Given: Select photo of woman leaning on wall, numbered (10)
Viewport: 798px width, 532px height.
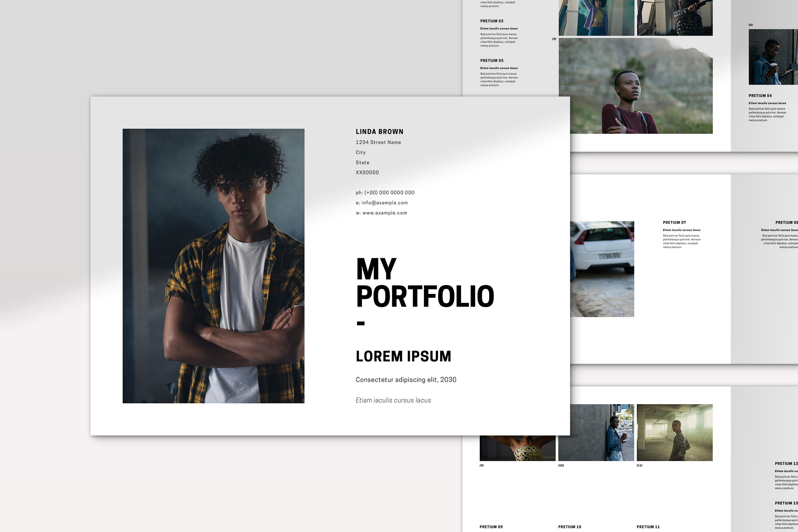Looking at the screenshot, I should point(596,432).
